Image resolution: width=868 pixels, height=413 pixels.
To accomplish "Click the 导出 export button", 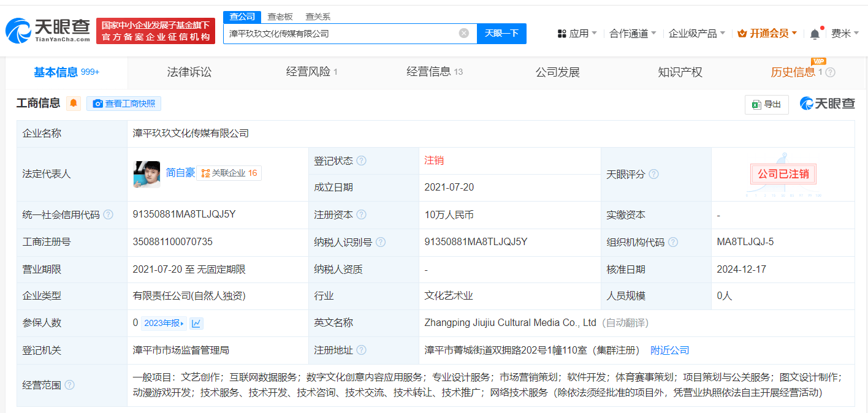I will 766,104.
